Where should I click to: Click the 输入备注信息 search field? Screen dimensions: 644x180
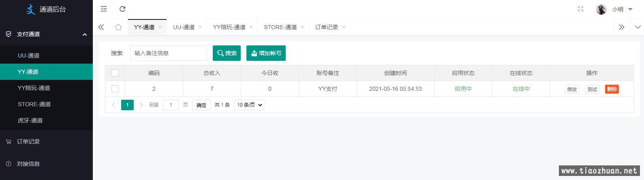(168, 53)
